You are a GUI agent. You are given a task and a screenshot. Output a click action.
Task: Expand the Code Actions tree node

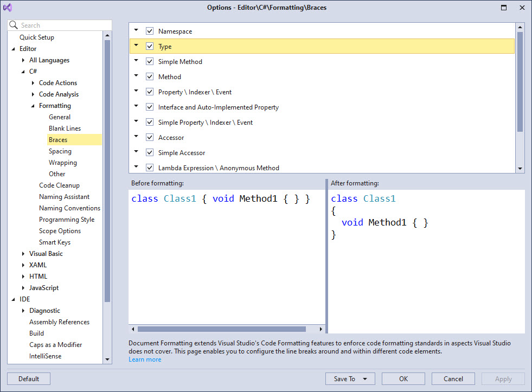pos(33,83)
